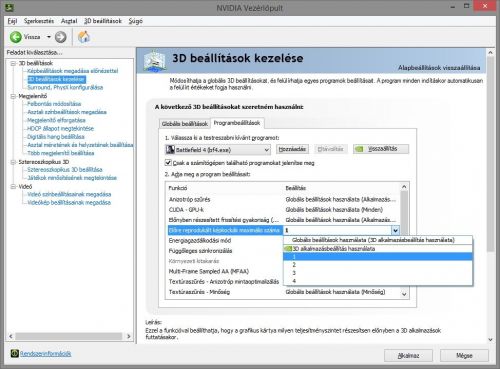The image size is (500, 369).
Task: Click the Hozzáadás button
Action: click(x=292, y=149)
